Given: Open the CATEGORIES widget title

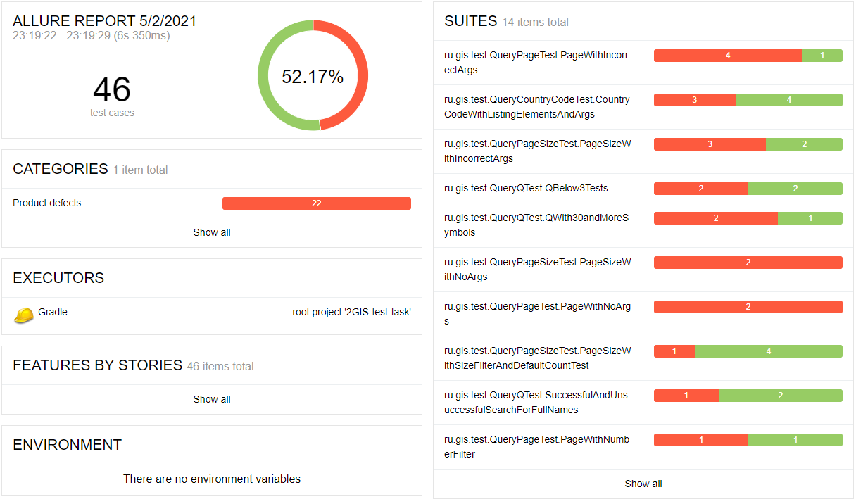Looking at the screenshot, I should coord(61,169).
